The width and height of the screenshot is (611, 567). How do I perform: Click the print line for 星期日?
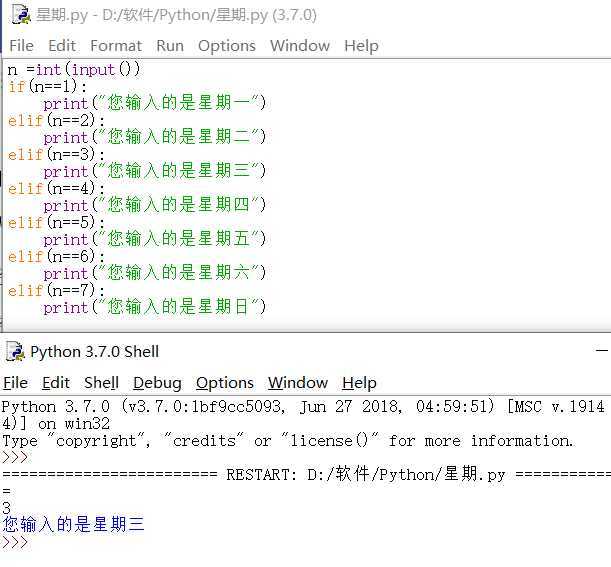pyautogui.click(x=155, y=307)
